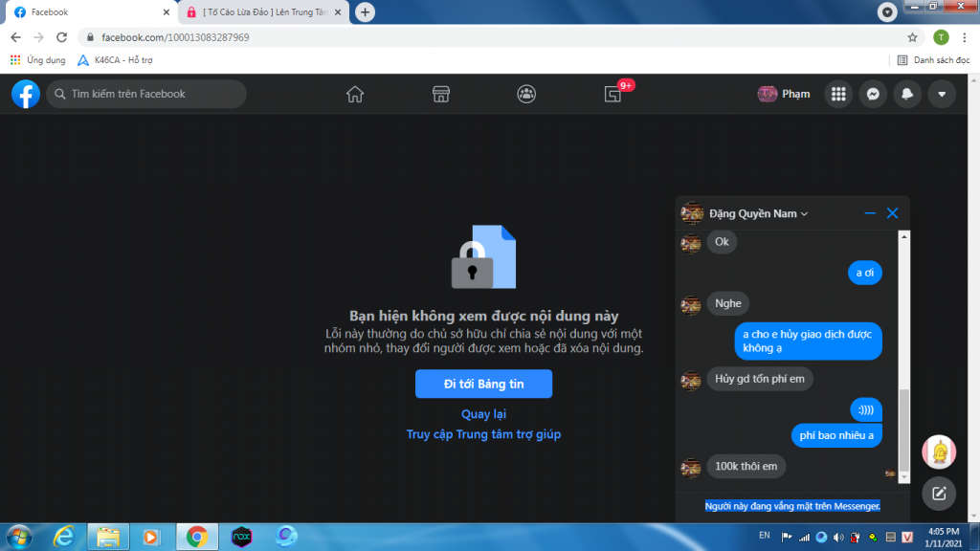Screen dimensions: 980x551
Task: Open the Messenger icon in top bar
Action: click(x=873, y=94)
